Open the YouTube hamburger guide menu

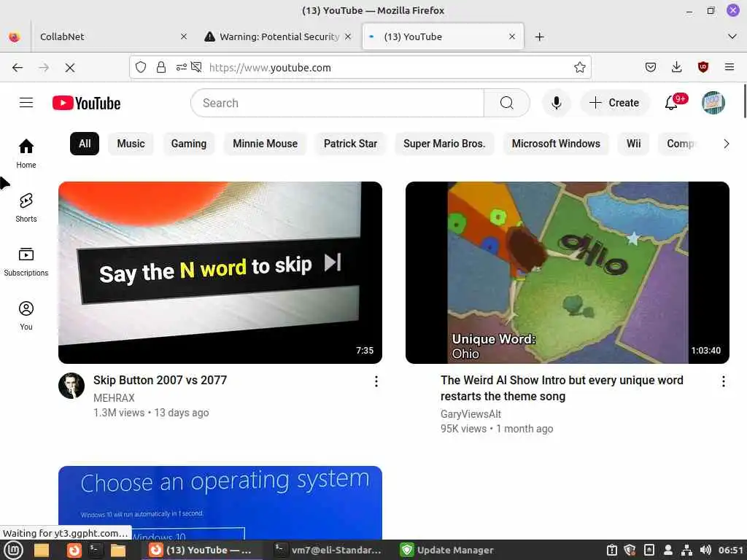pyautogui.click(x=26, y=103)
